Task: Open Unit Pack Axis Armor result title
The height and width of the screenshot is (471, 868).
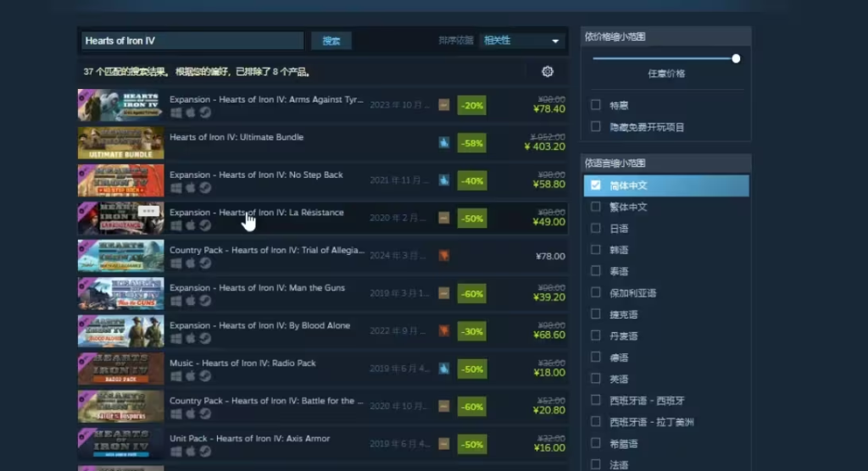Action: (250, 438)
